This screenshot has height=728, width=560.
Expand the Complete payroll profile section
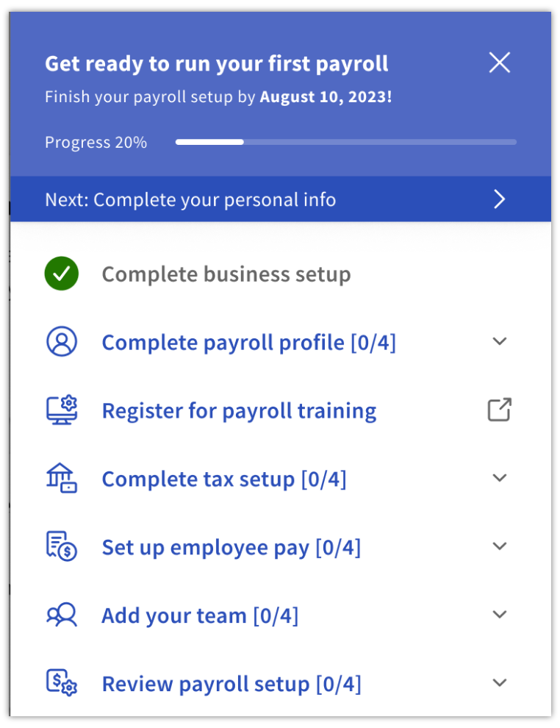click(x=499, y=341)
